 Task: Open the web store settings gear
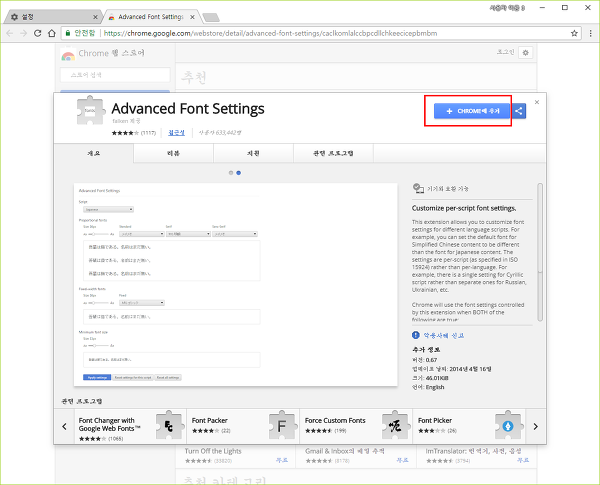point(525,53)
